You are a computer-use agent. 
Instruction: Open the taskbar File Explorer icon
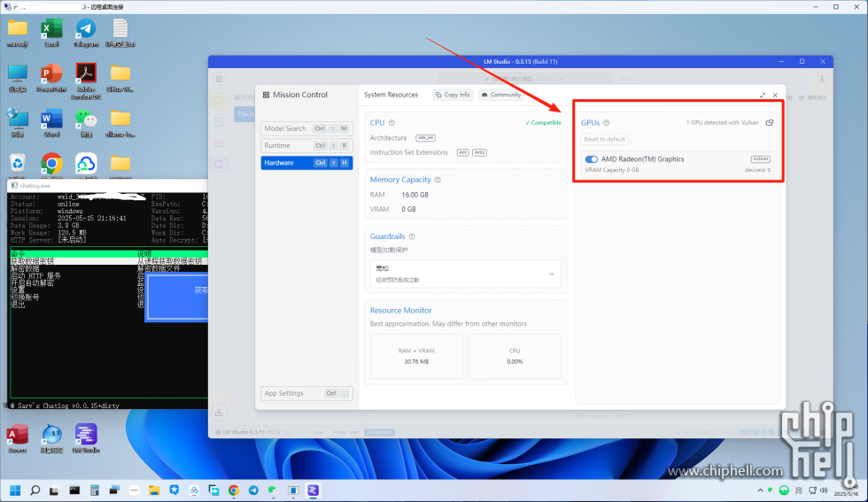pyautogui.click(x=154, y=490)
